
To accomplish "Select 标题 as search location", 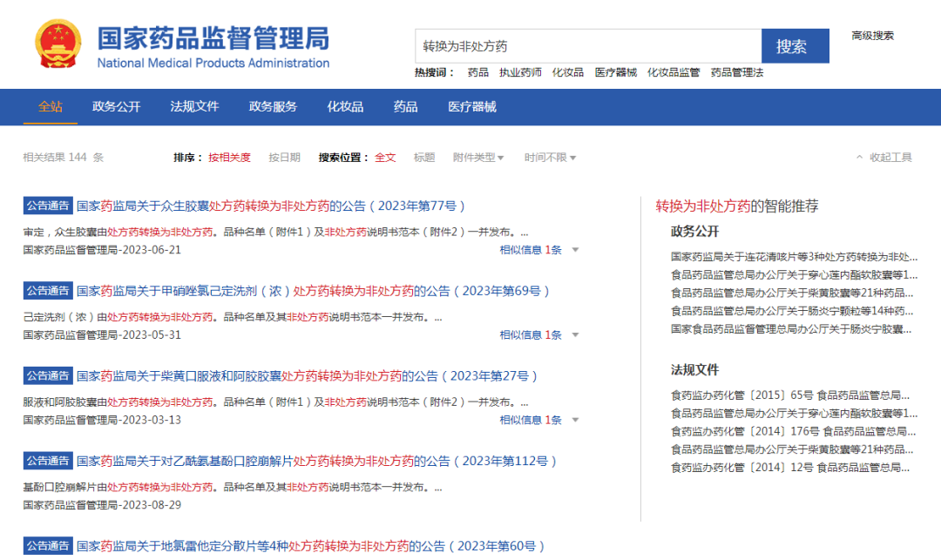I will click(x=424, y=158).
